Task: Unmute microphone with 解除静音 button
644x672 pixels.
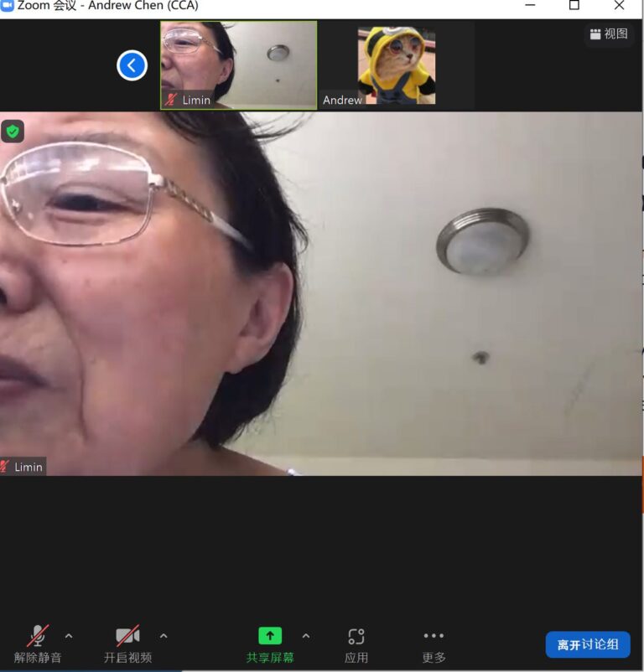Action: tap(38, 644)
